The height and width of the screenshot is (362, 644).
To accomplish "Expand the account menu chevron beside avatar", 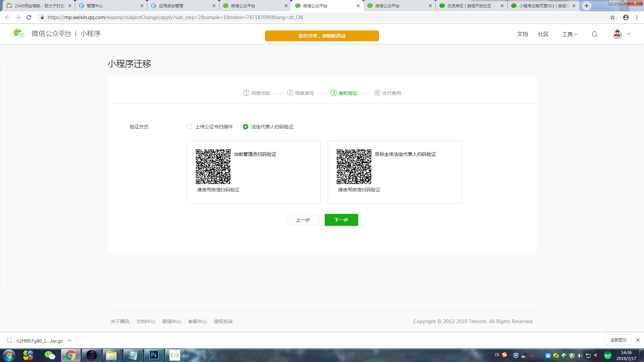I will pyautogui.click(x=629, y=34).
